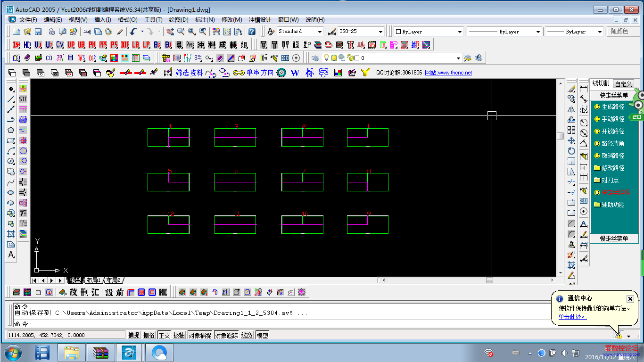644x362 pixels.
Task: Open the ByLayer linetype dropdown
Action: pos(504,32)
